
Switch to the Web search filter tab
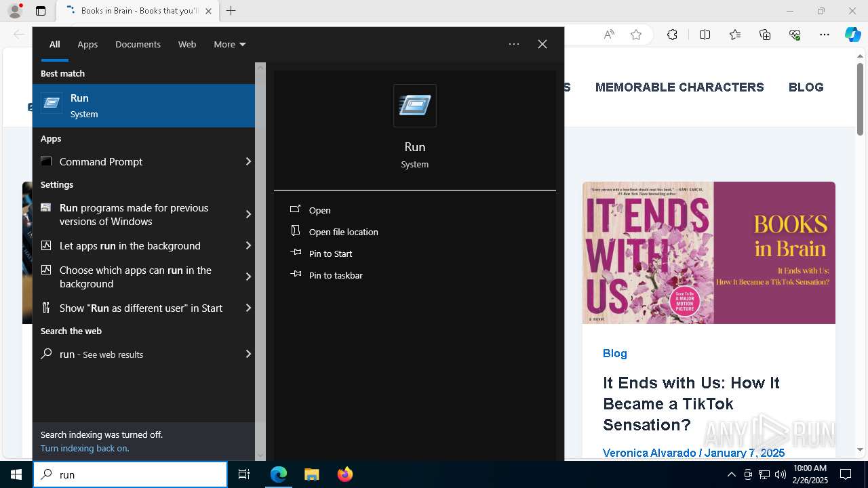click(187, 44)
